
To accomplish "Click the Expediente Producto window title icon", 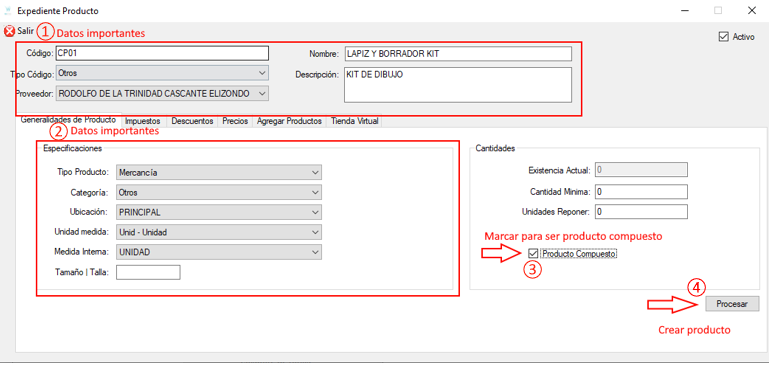I will tap(7, 10).
